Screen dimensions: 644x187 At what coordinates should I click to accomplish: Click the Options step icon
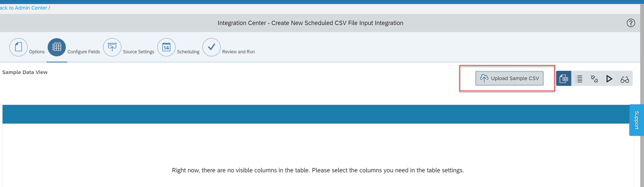(x=18, y=47)
